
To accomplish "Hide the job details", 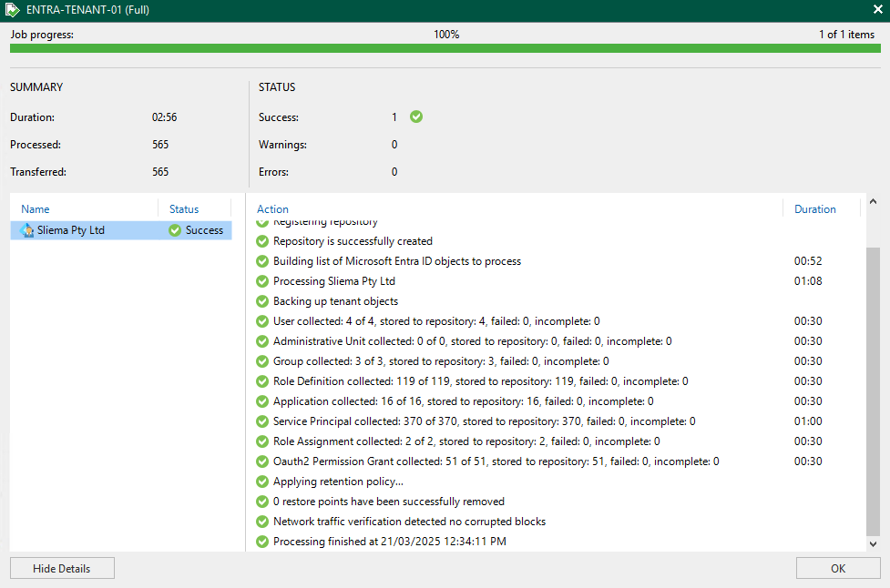I will [62, 568].
